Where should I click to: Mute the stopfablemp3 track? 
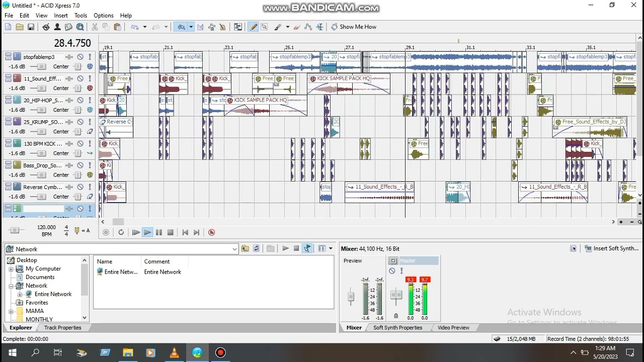point(80,57)
